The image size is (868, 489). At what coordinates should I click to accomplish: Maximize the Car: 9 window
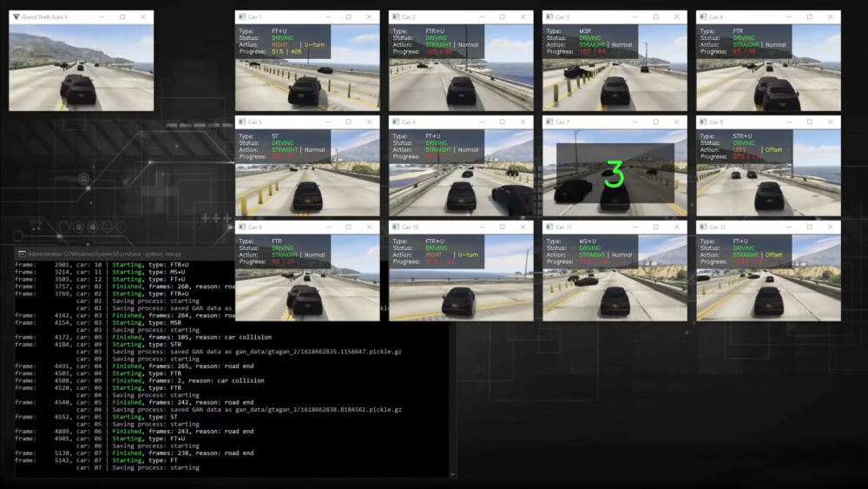coord(348,227)
